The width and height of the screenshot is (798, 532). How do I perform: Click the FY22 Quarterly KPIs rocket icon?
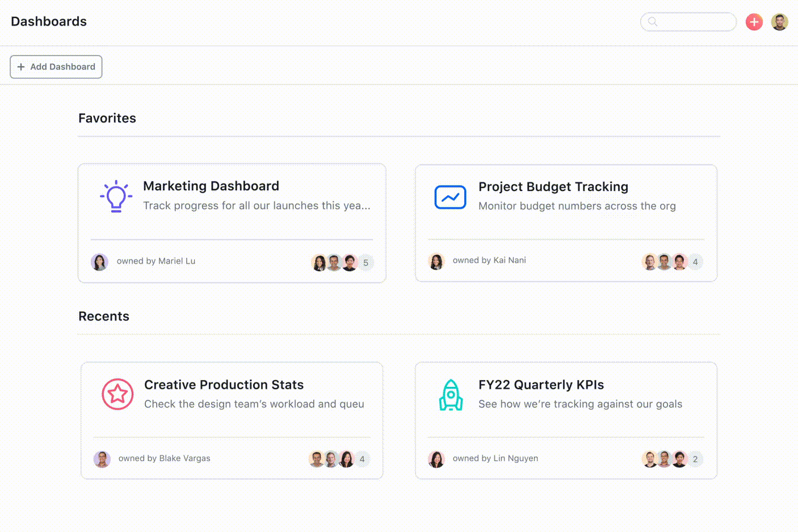[451, 395]
